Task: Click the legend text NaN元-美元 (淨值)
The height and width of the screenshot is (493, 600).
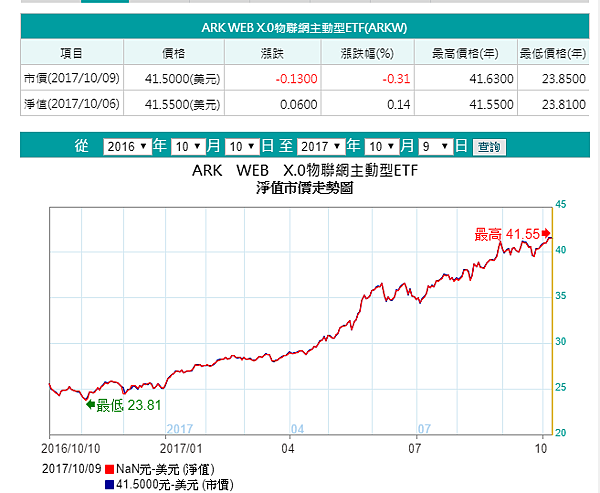Action: click(165, 469)
